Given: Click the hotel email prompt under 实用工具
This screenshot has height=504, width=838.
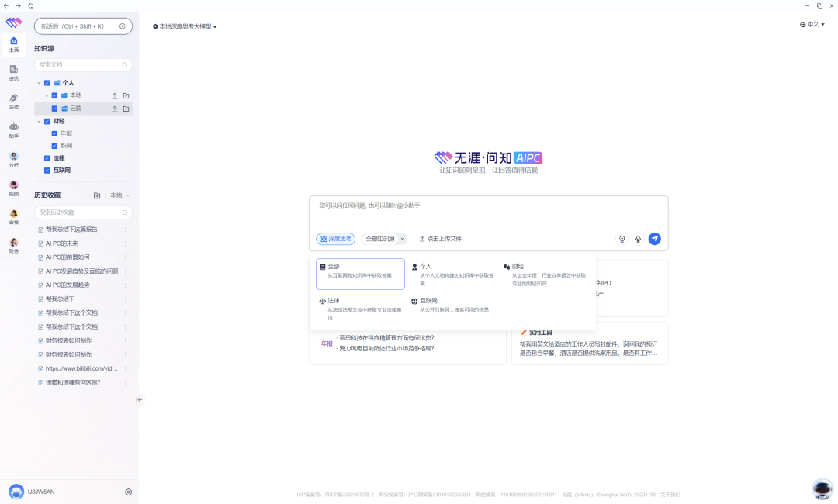Looking at the screenshot, I should pos(588,348).
